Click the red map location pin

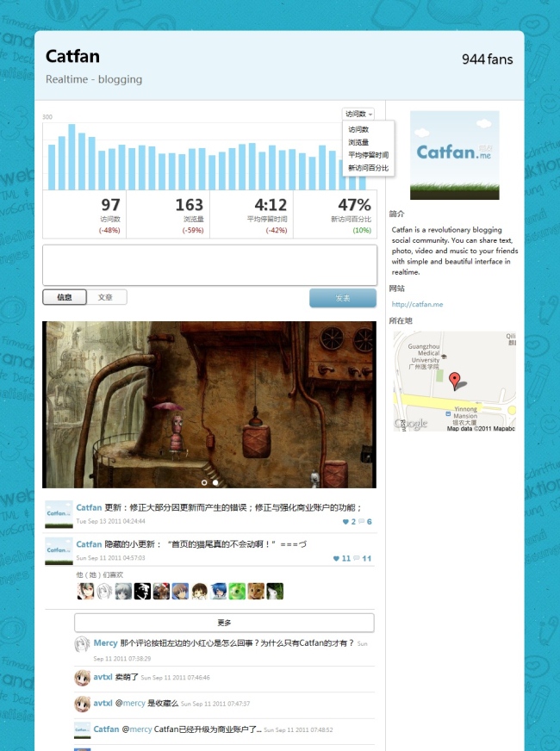pyautogui.click(x=454, y=382)
